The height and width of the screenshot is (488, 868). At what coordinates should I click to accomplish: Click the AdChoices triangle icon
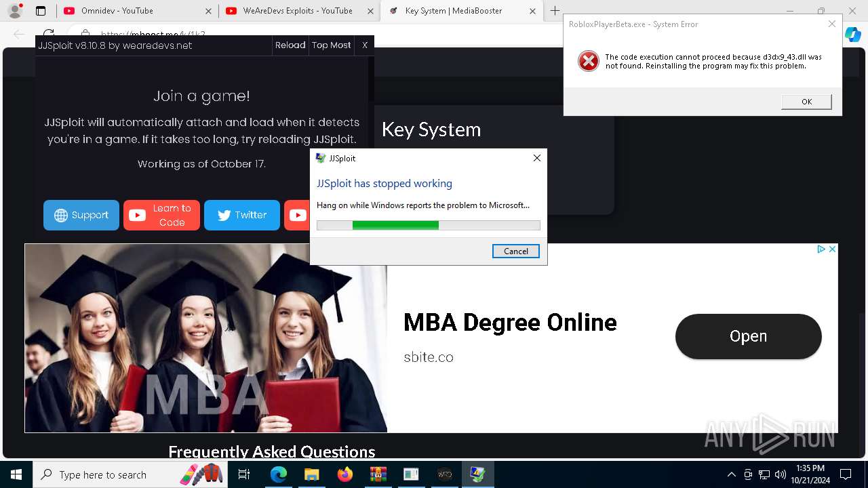click(x=821, y=249)
